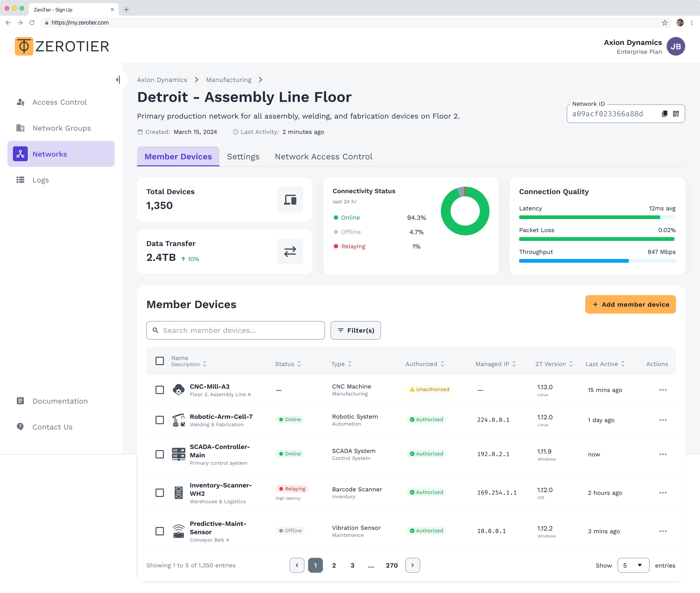Open the Network Access Control tab
The height and width of the screenshot is (593, 700).
pyautogui.click(x=323, y=156)
